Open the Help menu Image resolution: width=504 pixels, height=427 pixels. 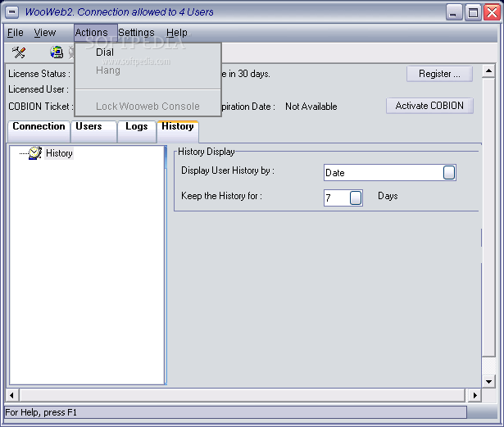tap(177, 33)
